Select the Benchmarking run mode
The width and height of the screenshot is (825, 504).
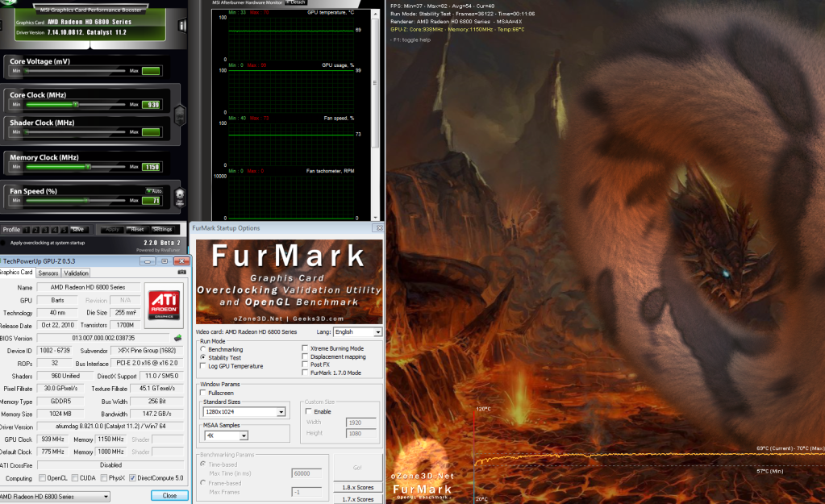[203, 348]
